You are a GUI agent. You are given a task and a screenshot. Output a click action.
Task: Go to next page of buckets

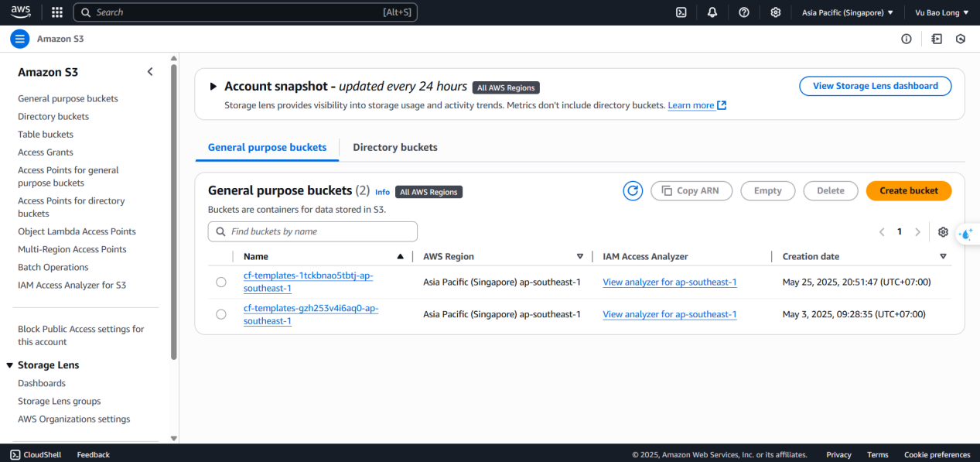pyautogui.click(x=918, y=231)
